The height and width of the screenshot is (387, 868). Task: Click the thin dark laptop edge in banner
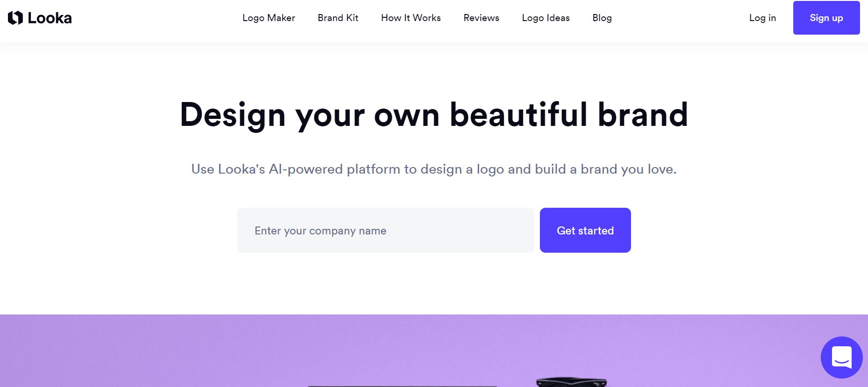coord(402,386)
